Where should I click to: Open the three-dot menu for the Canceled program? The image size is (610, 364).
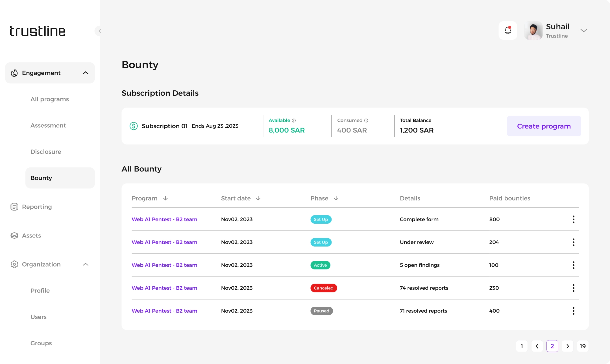click(x=573, y=288)
